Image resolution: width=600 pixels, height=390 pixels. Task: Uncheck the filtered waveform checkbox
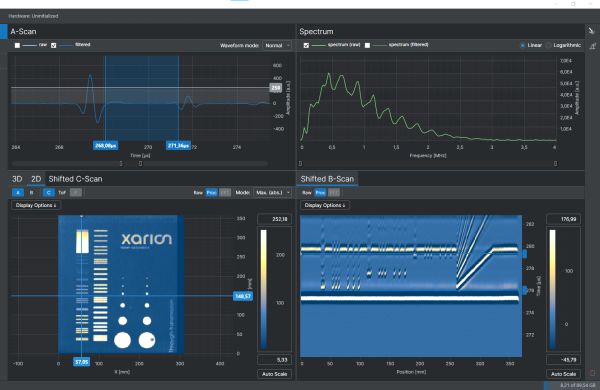pos(54,45)
